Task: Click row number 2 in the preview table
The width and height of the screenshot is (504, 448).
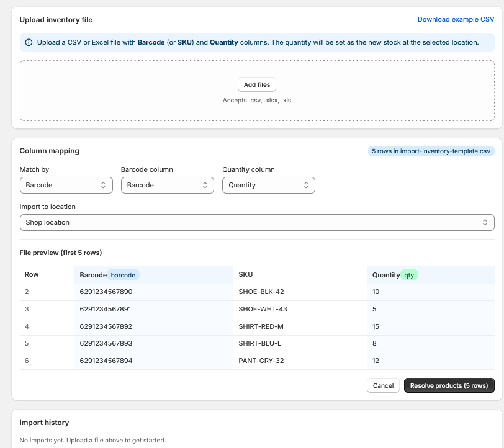Action: tap(27, 292)
